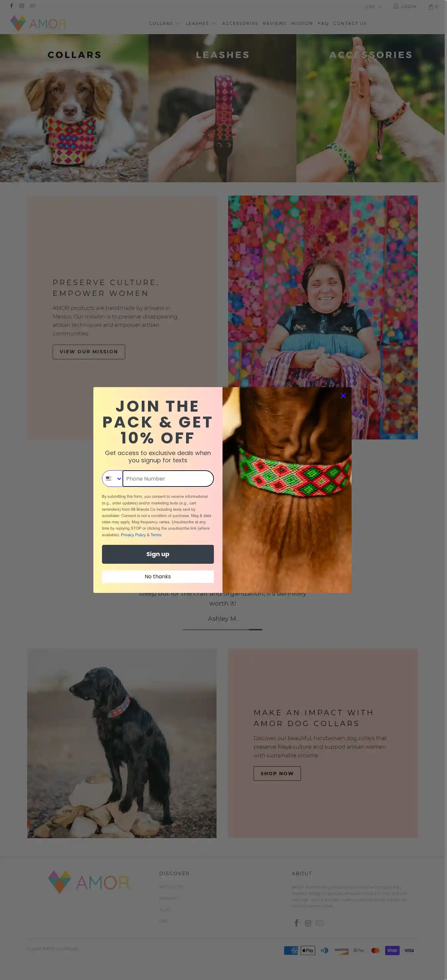The image size is (447, 980).
Task: Expand the Leashes menu chevron
Action: pos(214,23)
